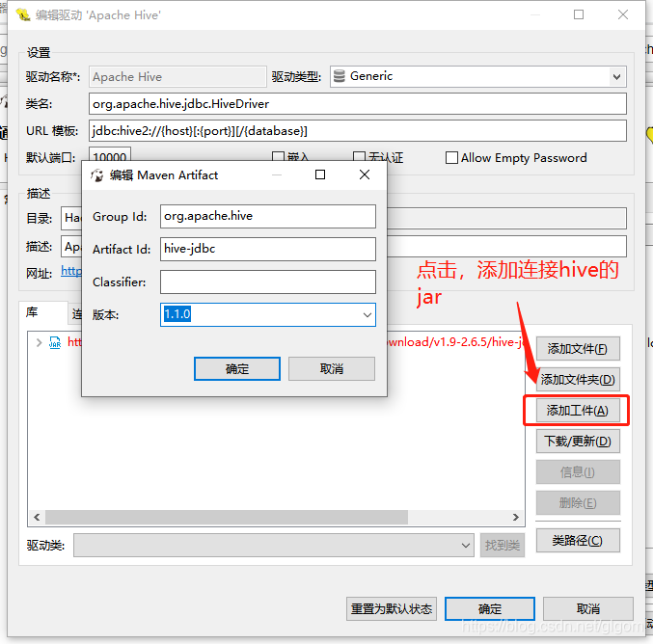This screenshot has width=653, height=644.
Task: Click the default port field 10000
Action: 110,154
